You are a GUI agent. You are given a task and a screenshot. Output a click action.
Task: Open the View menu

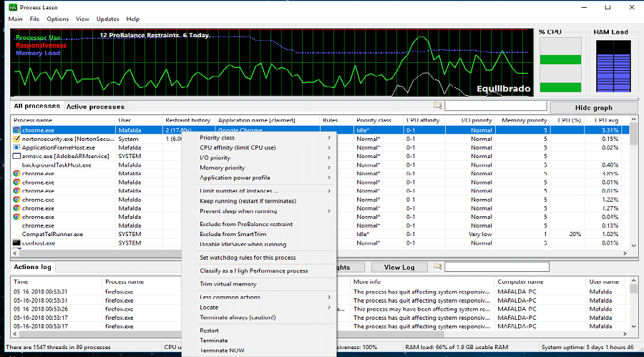tap(82, 19)
